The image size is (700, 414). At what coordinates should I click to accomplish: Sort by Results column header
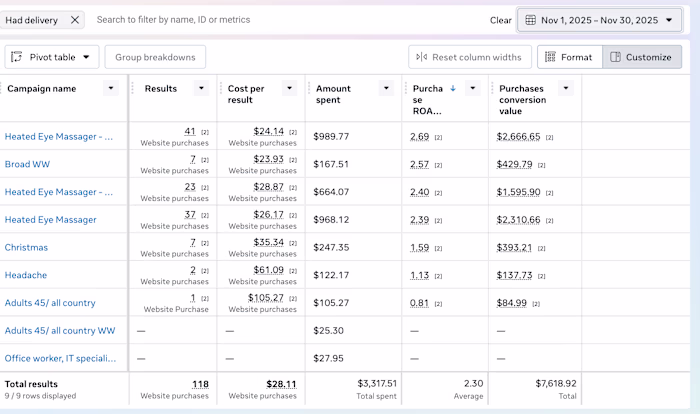click(x=161, y=88)
